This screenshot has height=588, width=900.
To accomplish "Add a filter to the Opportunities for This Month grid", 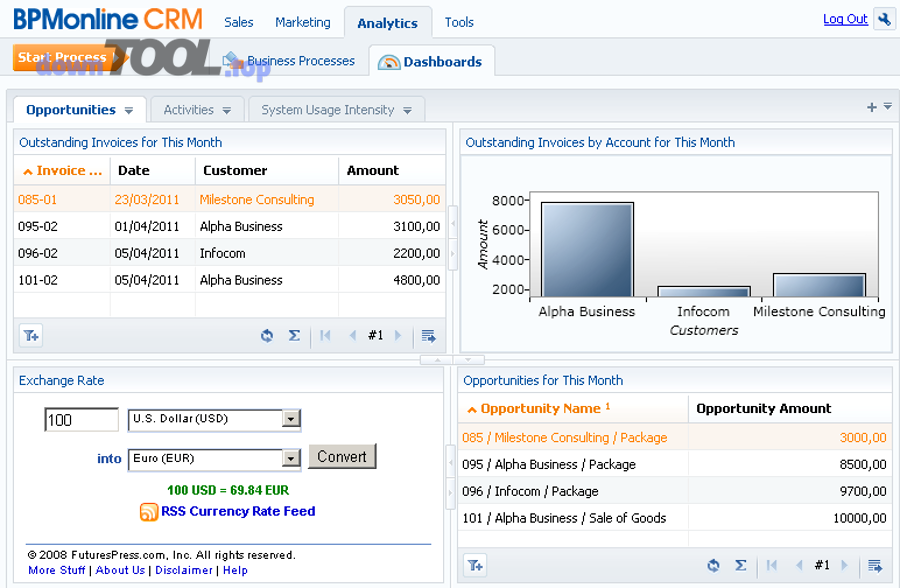I will point(475,566).
